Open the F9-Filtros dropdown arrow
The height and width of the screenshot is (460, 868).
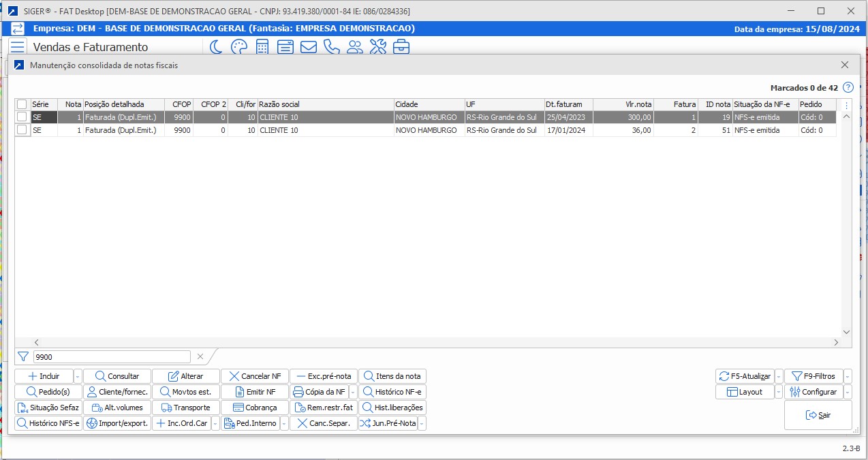(848, 376)
